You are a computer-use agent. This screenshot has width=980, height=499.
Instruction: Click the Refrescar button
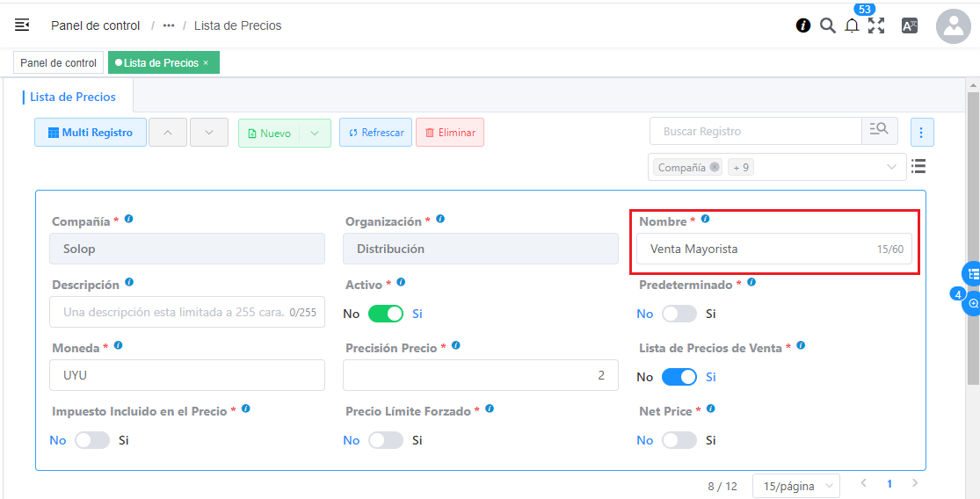point(375,133)
